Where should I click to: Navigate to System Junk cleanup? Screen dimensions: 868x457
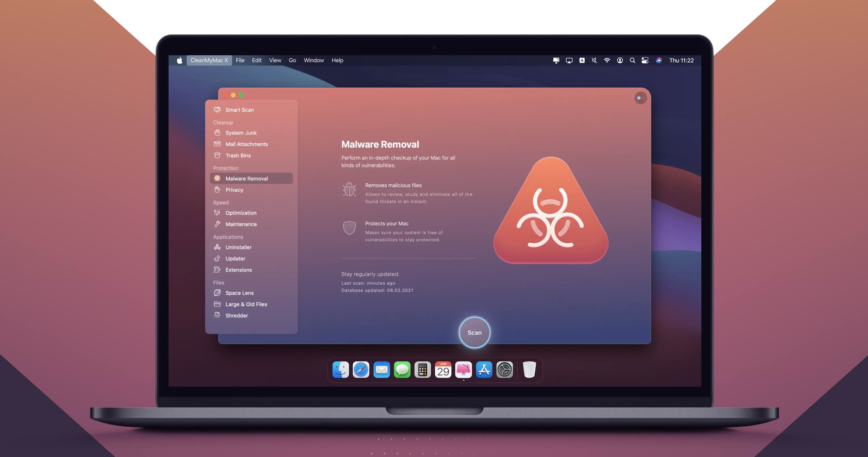240,133
